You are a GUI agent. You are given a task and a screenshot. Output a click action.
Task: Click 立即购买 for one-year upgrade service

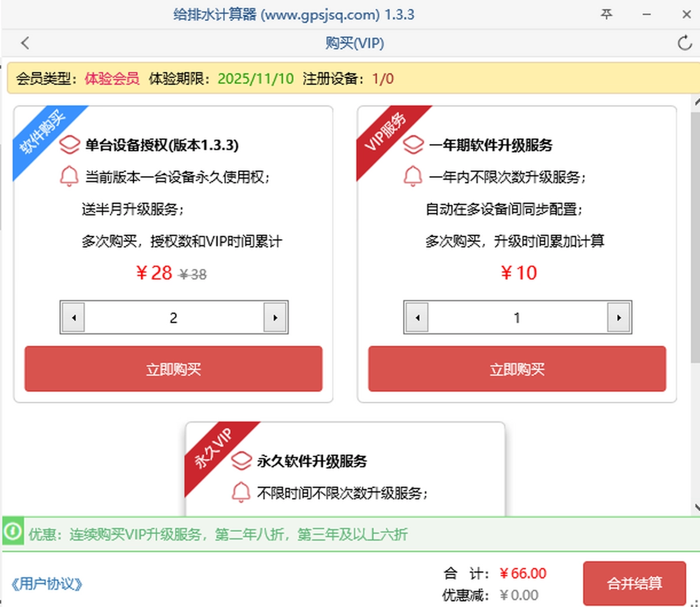(x=517, y=369)
